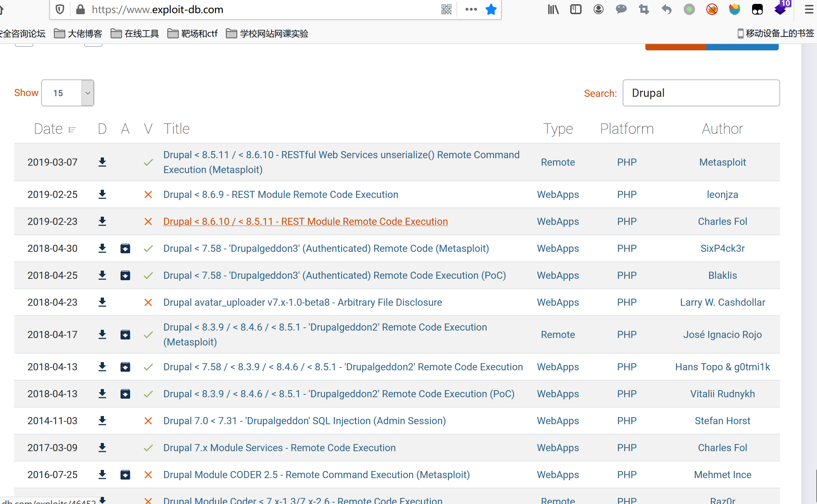Image resolution: width=817 pixels, height=504 pixels.
Task: Download the 2019-02-25 REST Module exploit
Action: pyautogui.click(x=102, y=194)
